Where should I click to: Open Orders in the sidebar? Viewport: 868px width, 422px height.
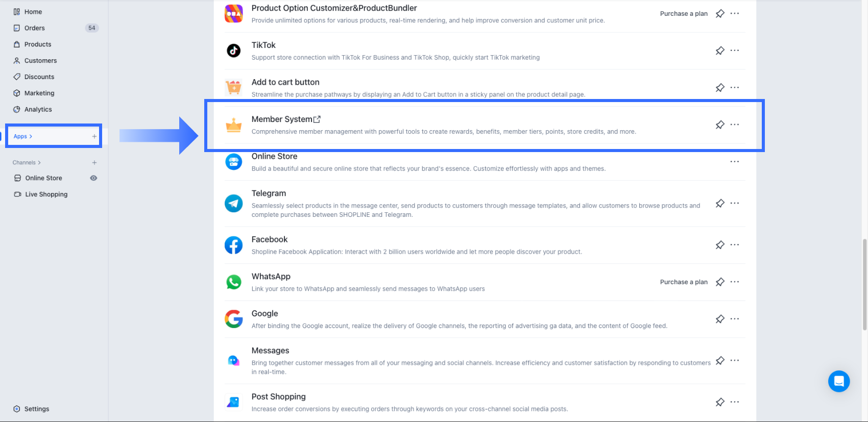(x=35, y=28)
